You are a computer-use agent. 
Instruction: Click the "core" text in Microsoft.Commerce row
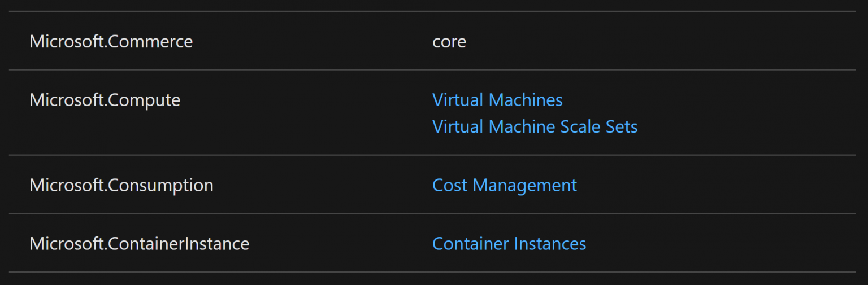tap(449, 42)
